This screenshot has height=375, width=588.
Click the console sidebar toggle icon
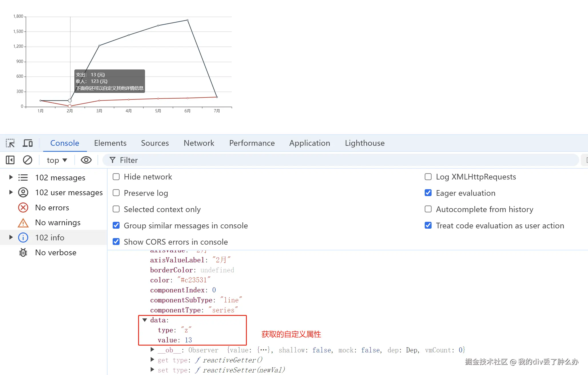10,160
